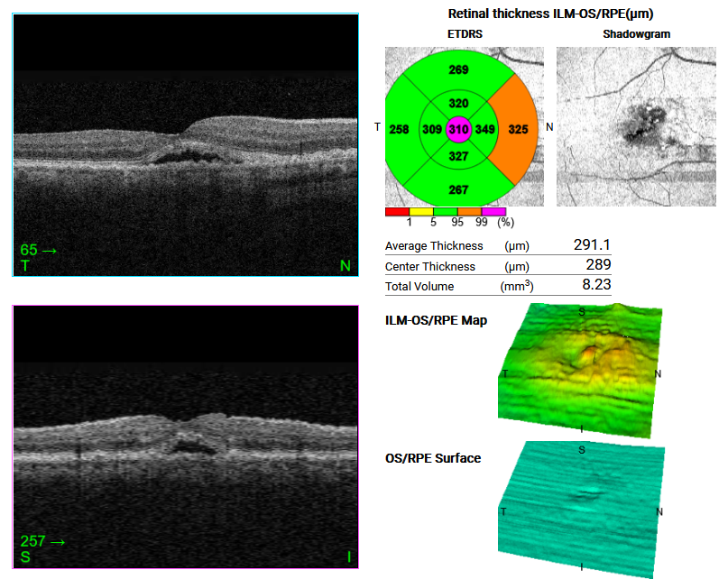
Task: Select the Shadowgram fundus image
Action: click(636, 126)
